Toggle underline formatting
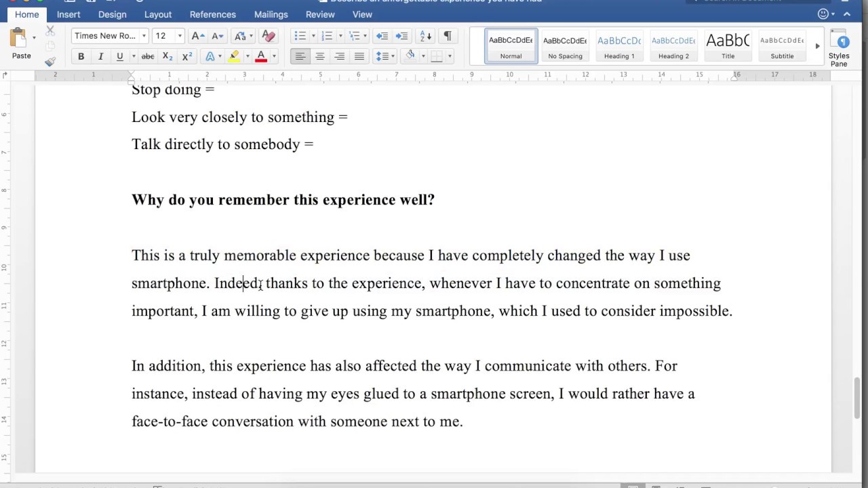The height and width of the screenshot is (488, 868). tap(119, 57)
